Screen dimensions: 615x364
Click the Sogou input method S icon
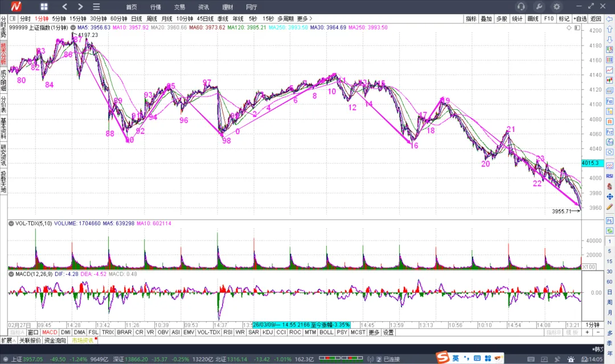click(x=442, y=357)
